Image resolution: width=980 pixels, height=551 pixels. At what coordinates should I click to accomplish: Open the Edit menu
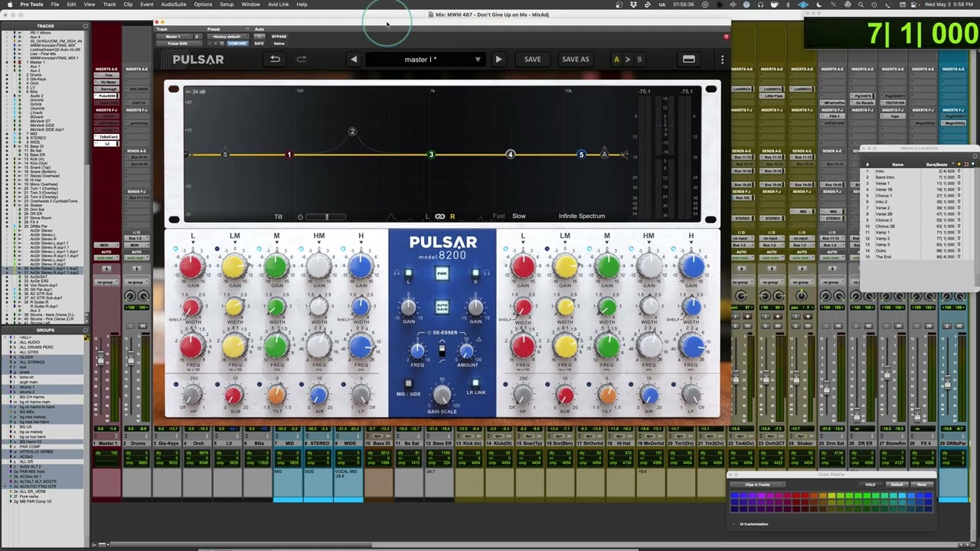coord(71,5)
